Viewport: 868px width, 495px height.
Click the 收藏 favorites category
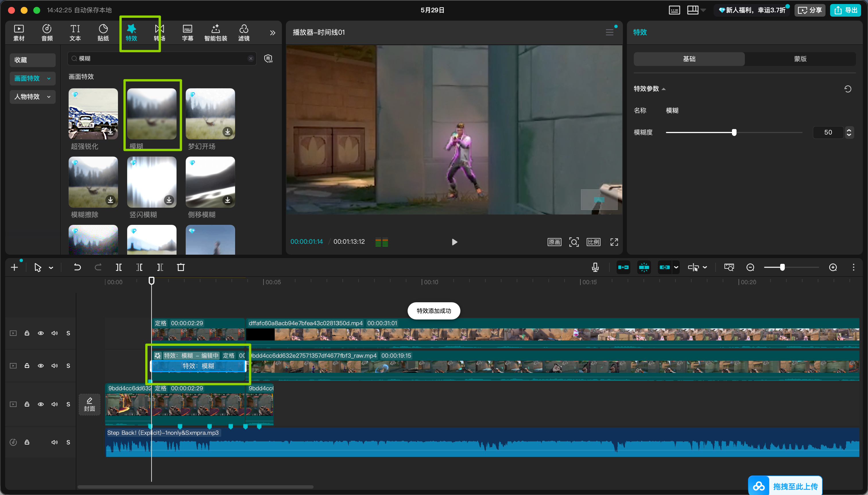[x=33, y=60]
